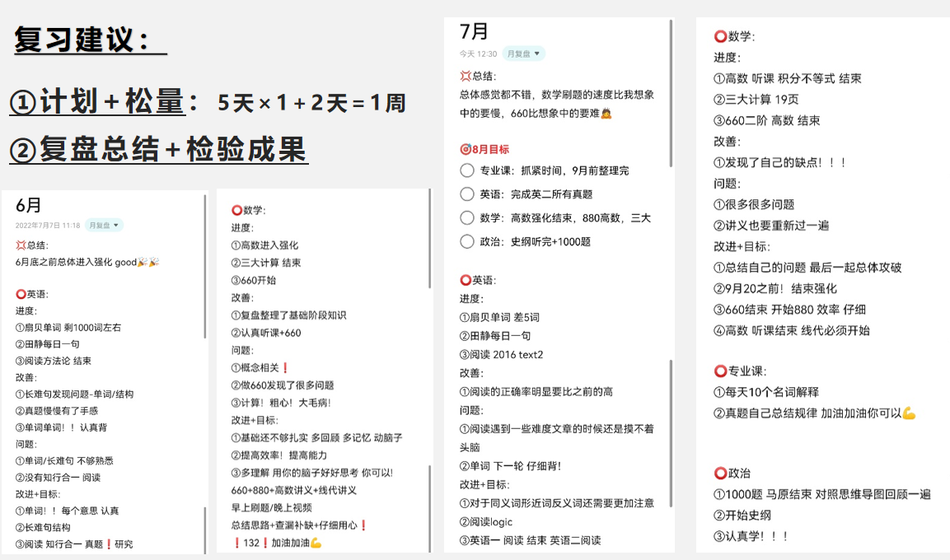The width and height of the screenshot is (950, 560).
Task: Click the flexed arm emoji after 加油加油你可以
Action: tap(909, 413)
